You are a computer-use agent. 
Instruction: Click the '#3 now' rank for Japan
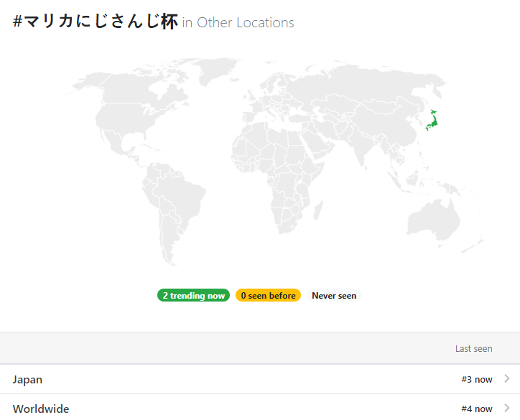tap(477, 379)
